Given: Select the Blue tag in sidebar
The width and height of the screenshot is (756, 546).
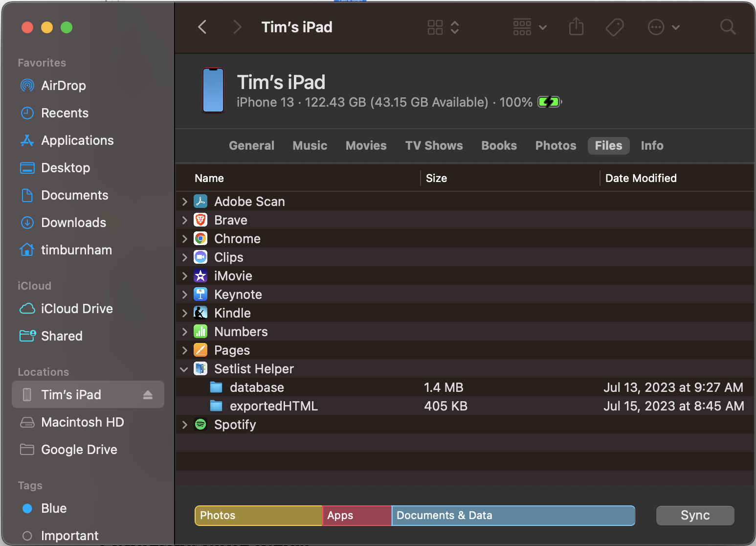Looking at the screenshot, I should coord(54,508).
